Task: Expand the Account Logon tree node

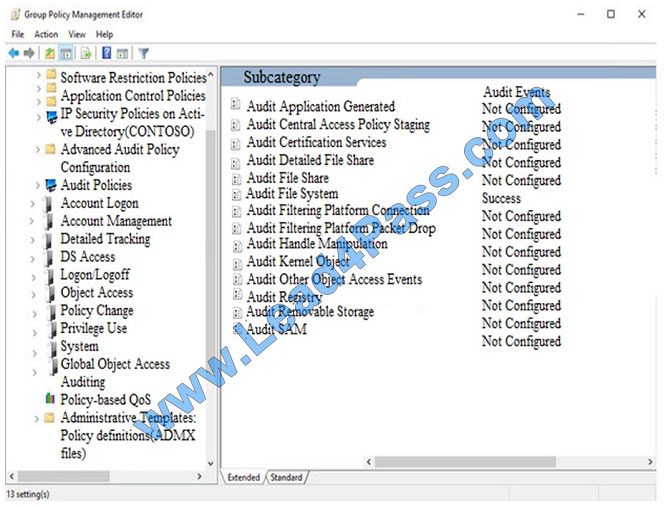Action: pyautogui.click(x=32, y=203)
